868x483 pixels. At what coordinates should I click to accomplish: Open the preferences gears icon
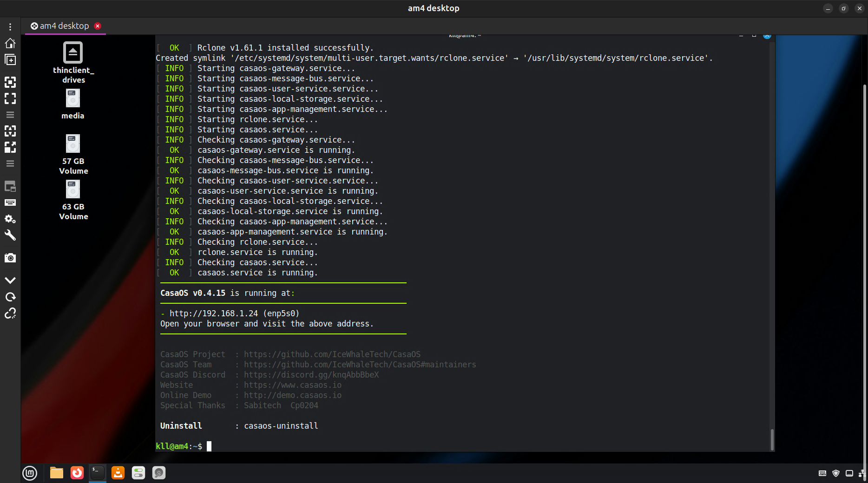coord(10,219)
